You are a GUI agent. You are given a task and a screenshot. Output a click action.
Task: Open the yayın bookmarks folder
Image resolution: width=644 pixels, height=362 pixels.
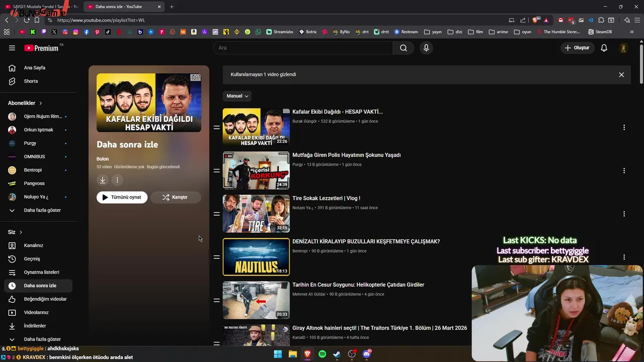pyautogui.click(x=433, y=32)
